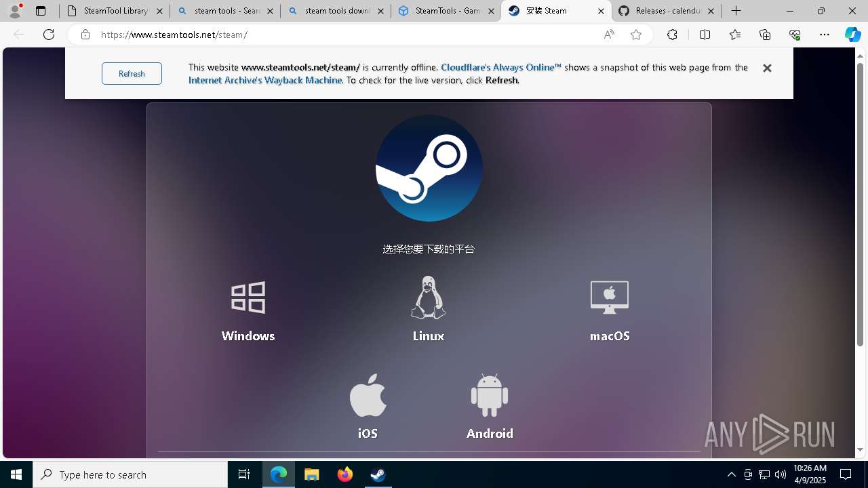Viewport: 868px width, 488px height.
Task: Choose the Windows platform icon
Action: (248, 298)
